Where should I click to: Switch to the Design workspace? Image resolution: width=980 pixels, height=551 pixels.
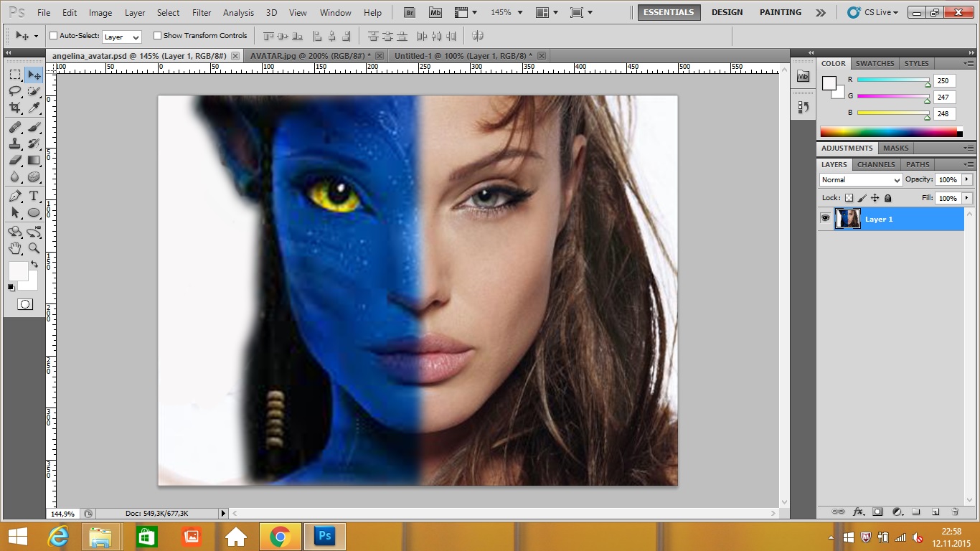[x=727, y=12]
